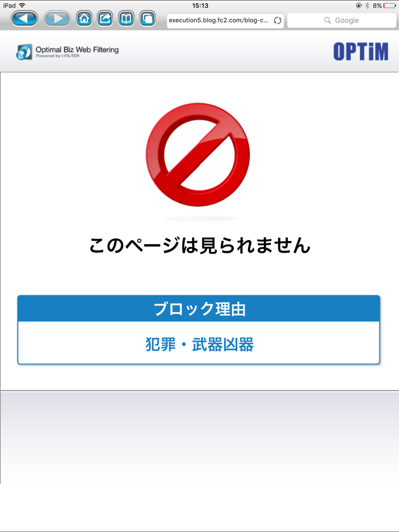Image resolution: width=399 pixels, height=532 pixels.
Task: Tap the forward navigation arrow button
Action: [x=57, y=19]
